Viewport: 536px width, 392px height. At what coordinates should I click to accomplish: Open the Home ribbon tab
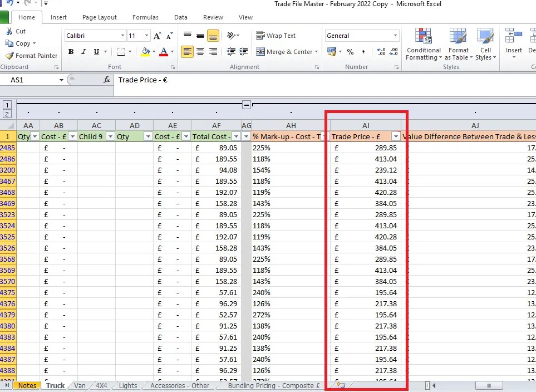pyautogui.click(x=27, y=17)
